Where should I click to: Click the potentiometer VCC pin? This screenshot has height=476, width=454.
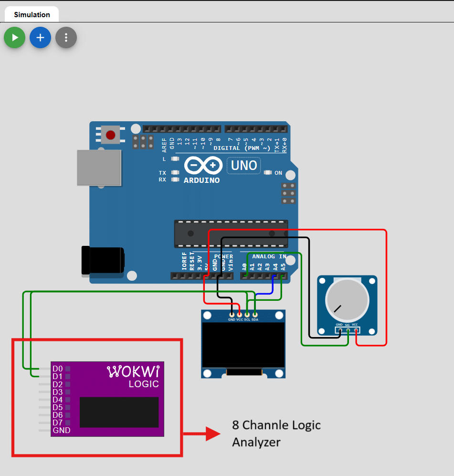tap(356, 330)
